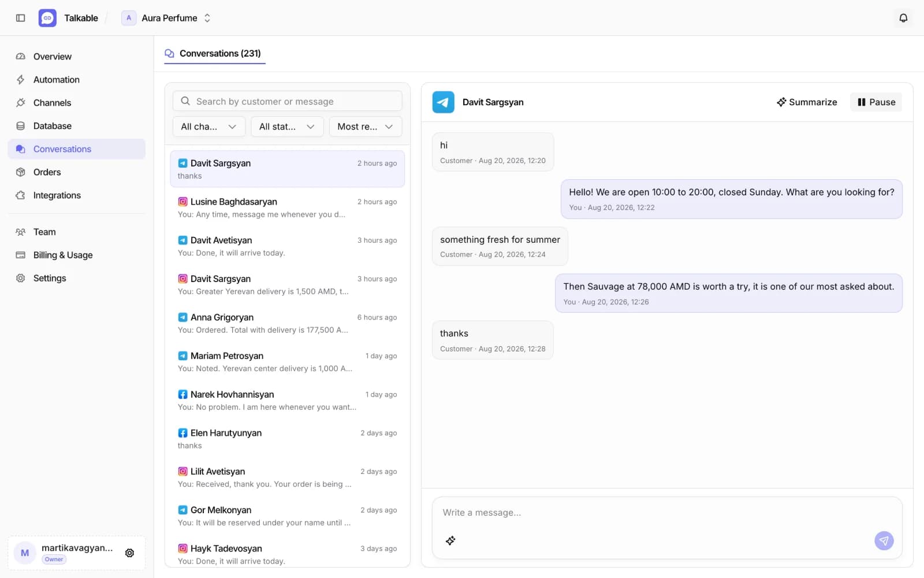Open the Database section
Image resolution: width=924 pixels, height=578 pixels.
tap(76, 126)
